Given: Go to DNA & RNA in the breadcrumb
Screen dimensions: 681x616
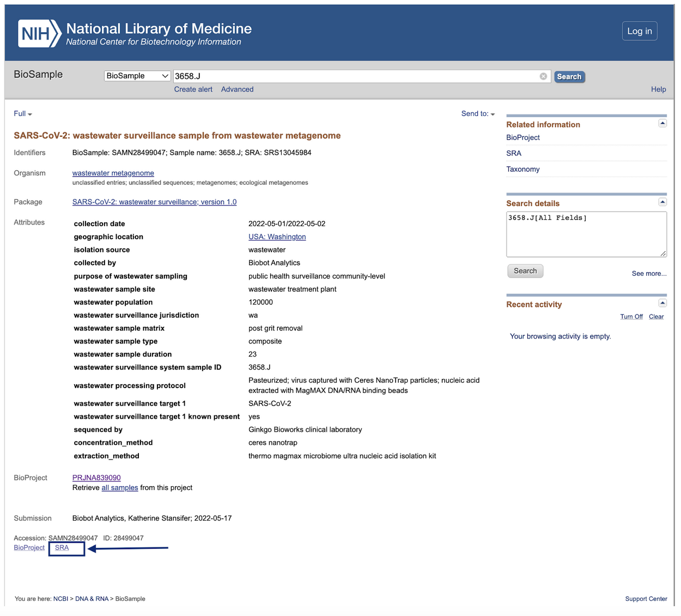Looking at the screenshot, I should tap(92, 599).
